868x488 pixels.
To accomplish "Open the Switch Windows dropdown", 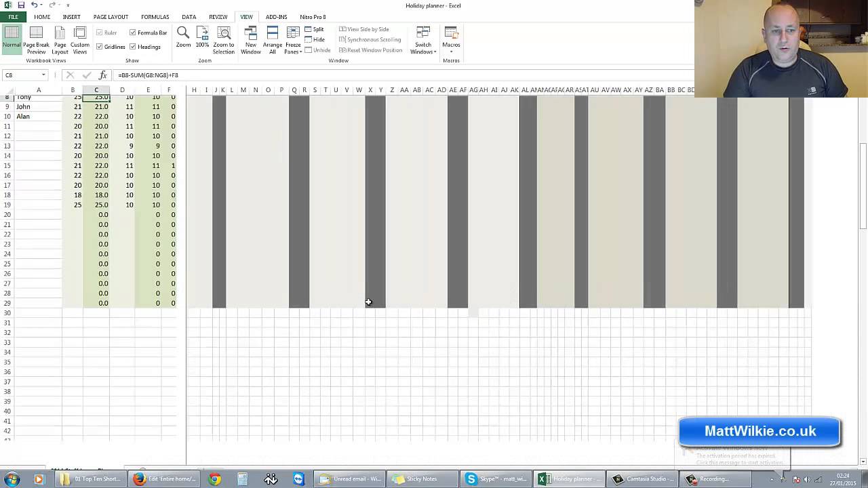I will (x=423, y=40).
